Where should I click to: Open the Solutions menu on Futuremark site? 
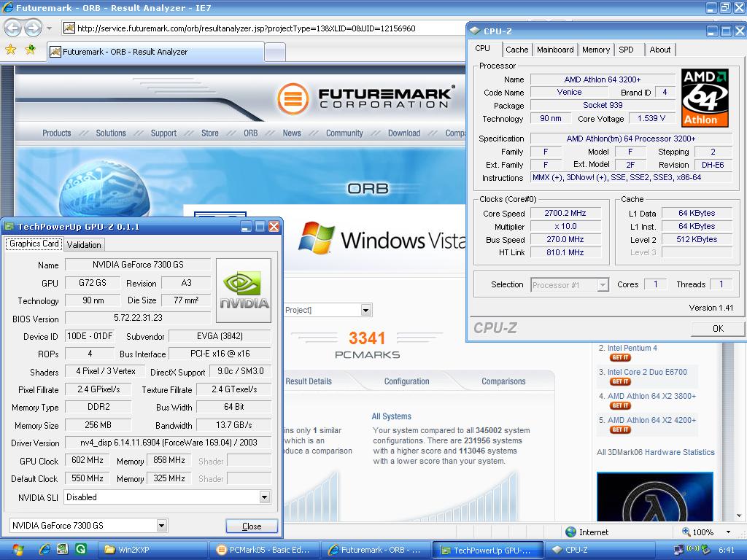click(x=111, y=133)
